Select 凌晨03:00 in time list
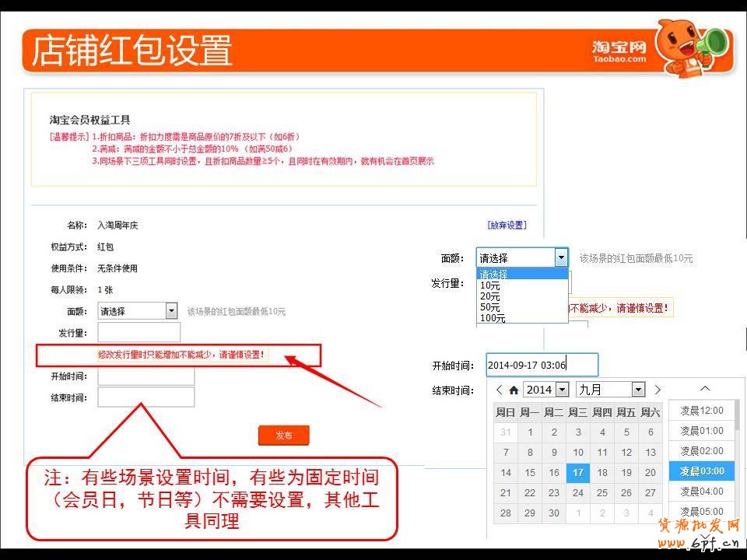 tap(701, 471)
